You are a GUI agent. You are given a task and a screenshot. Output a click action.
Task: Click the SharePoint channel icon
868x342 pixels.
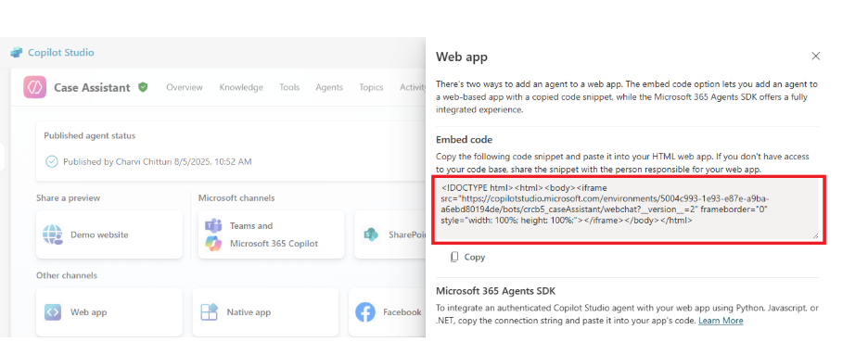(370, 234)
